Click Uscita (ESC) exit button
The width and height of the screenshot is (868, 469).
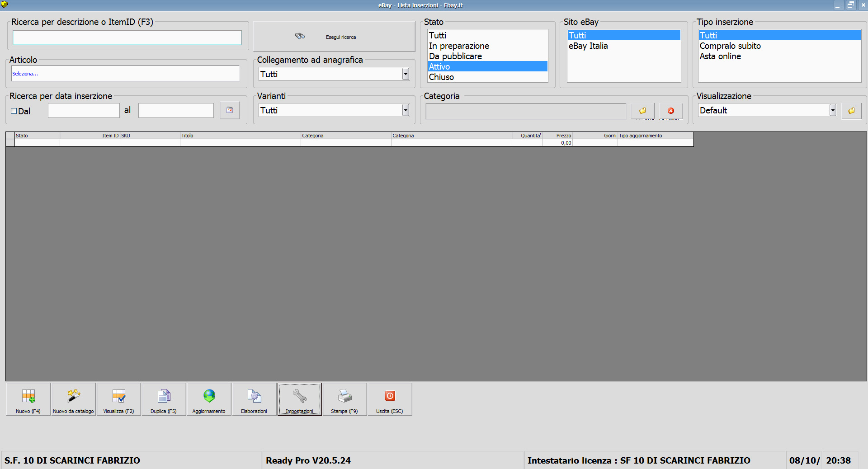pyautogui.click(x=390, y=399)
